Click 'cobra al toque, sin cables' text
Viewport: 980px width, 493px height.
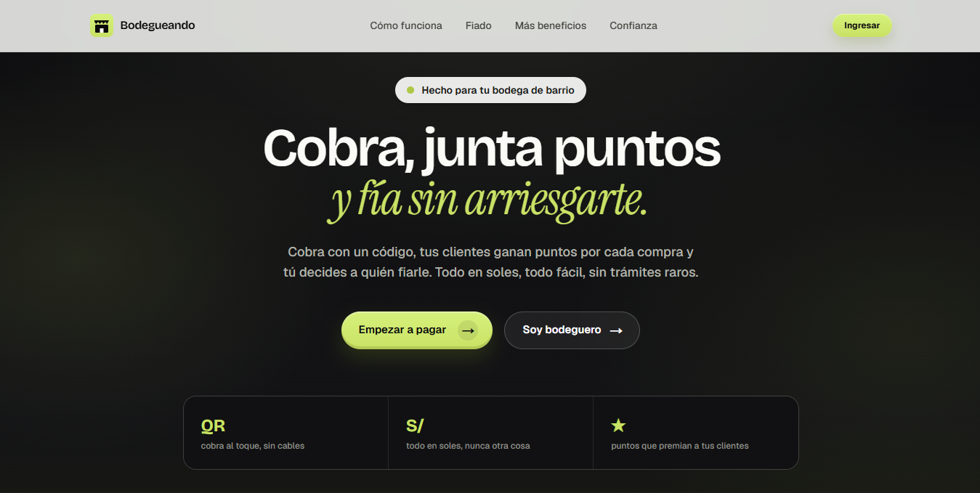coord(253,446)
